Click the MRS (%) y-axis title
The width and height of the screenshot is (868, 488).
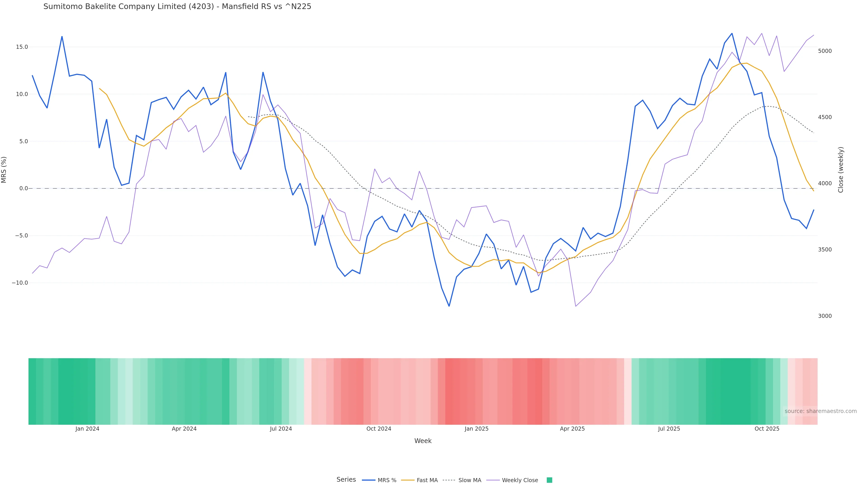pyautogui.click(x=4, y=170)
